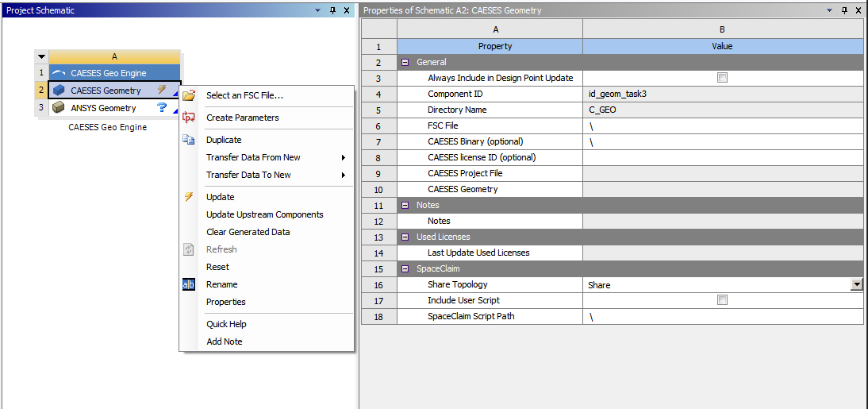The image size is (868, 409).
Task: Click row number 10 in Properties table
Action: pyautogui.click(x=378, y=189)
